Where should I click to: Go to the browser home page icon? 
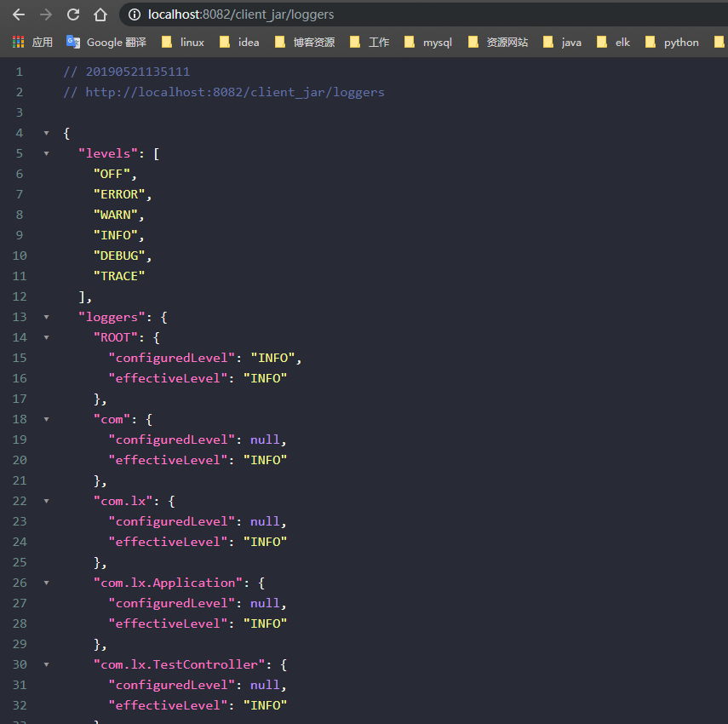(100, 14)
